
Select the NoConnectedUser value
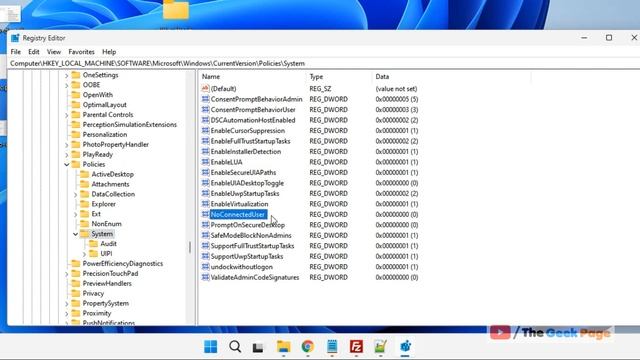tap(238, 214)
